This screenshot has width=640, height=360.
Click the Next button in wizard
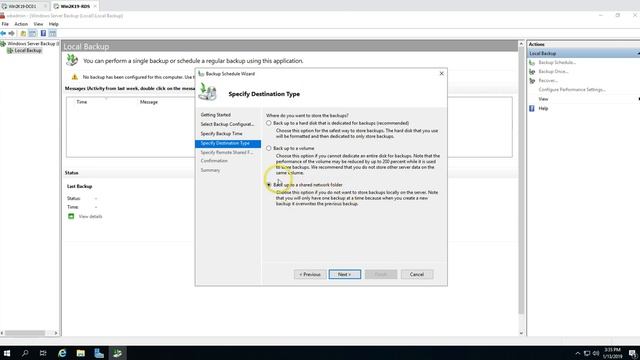(x=345, y=274)
